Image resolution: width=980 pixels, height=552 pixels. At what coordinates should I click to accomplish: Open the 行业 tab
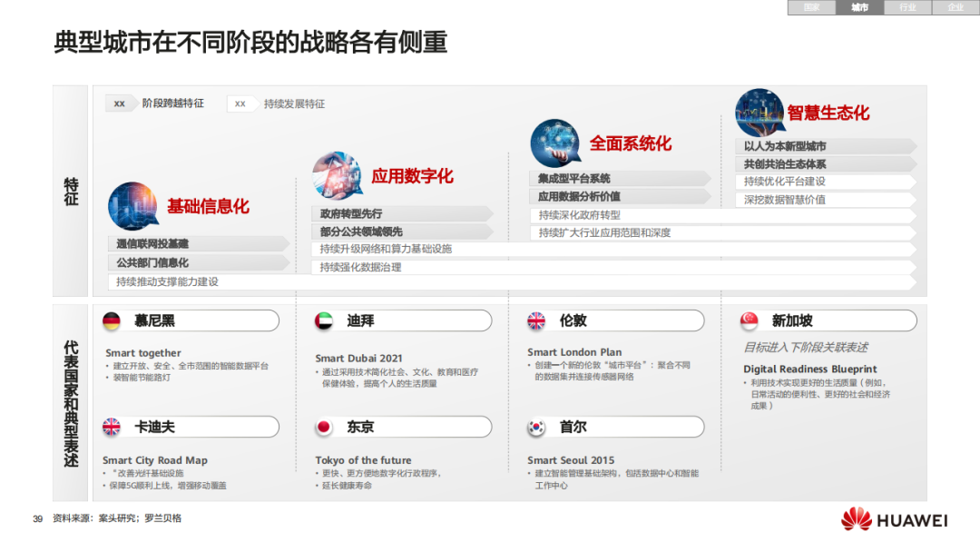[x=906, y=8]
